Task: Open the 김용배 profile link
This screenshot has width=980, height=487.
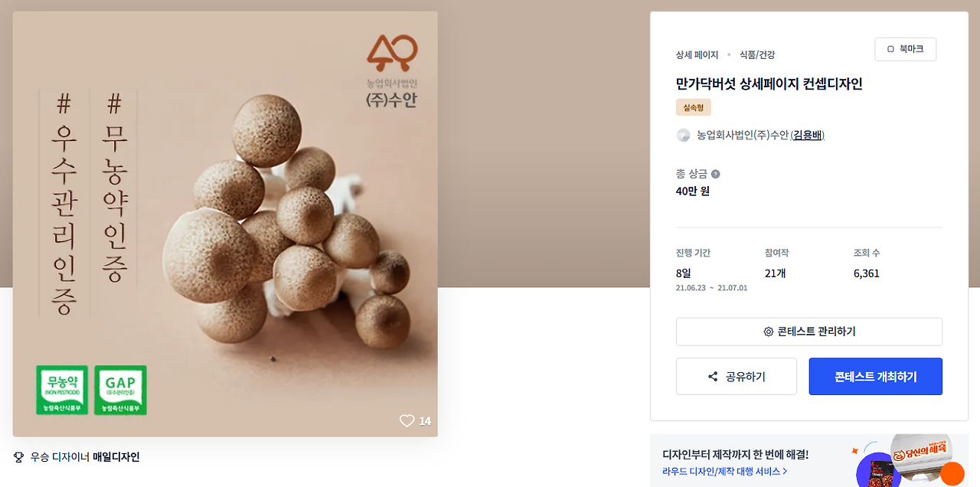Action: (807, 136)
